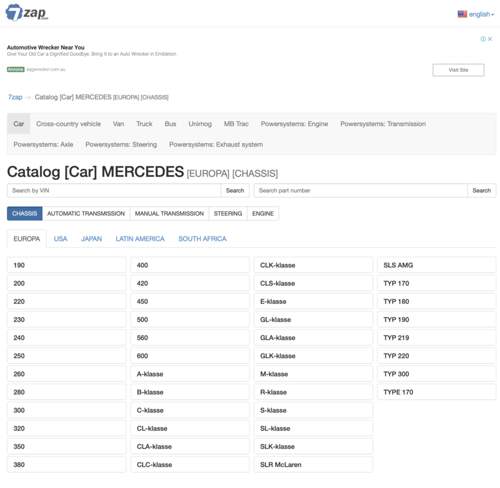The height and width of the screenshot is (488, 500).
Task: Open model 190
Action: [x=67, y=265]
